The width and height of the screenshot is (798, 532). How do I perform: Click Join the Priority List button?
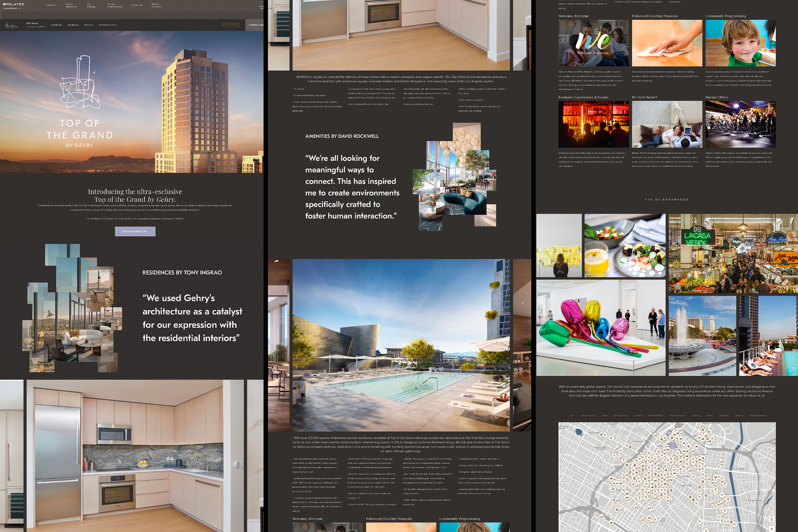coord(135,231)
